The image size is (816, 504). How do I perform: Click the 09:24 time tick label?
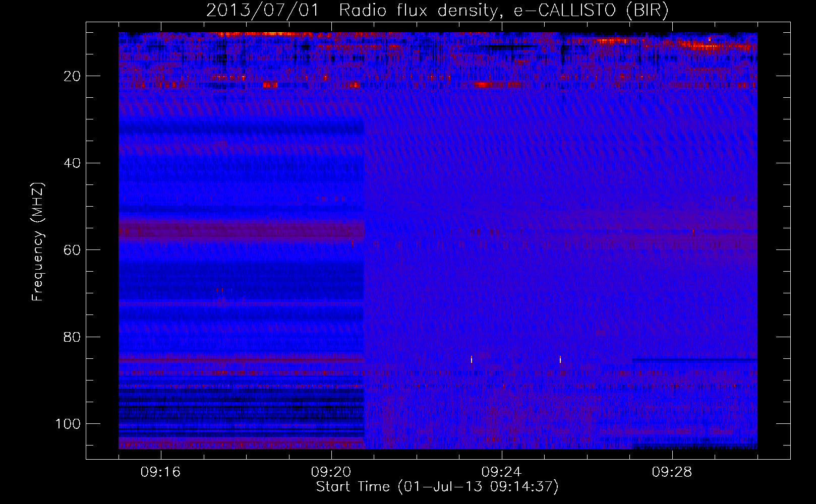tap(501, 472)
